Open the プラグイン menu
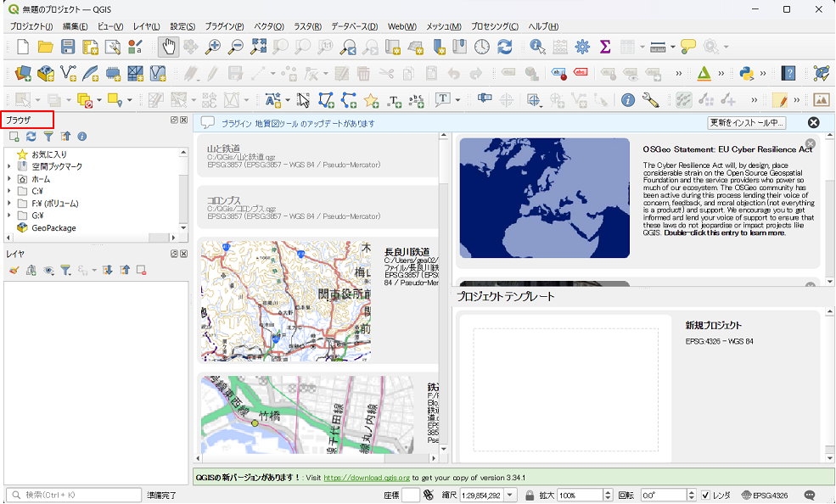This screenshot has height=504, width=836. 224,26
